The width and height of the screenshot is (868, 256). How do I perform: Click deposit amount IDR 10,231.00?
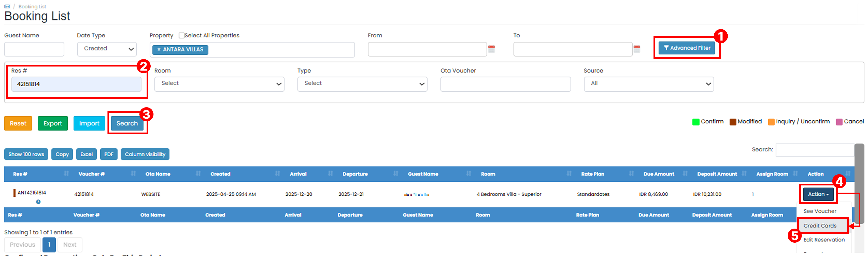tap(707, 194)
